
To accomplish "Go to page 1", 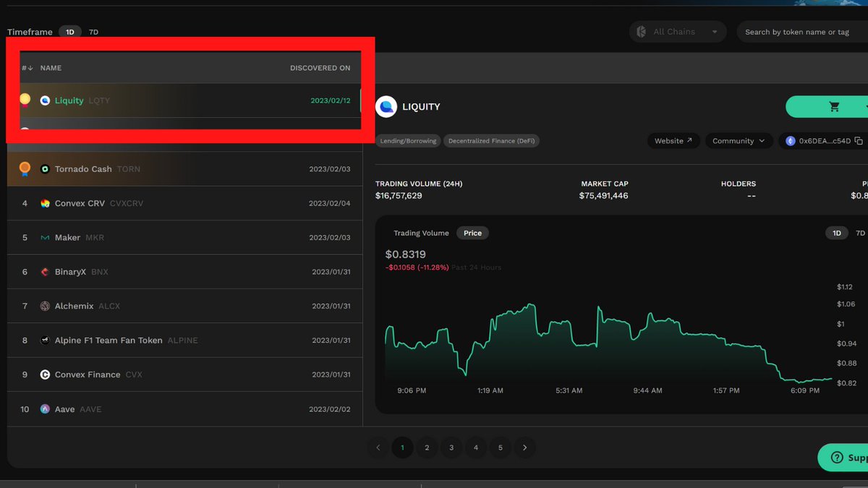I will pyautogui.click(x=402, y=448).
